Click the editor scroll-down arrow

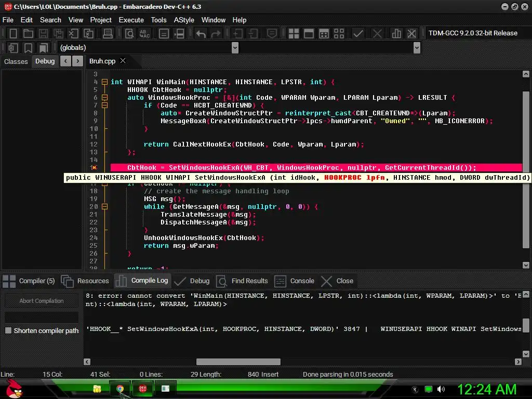pos(526,265)
